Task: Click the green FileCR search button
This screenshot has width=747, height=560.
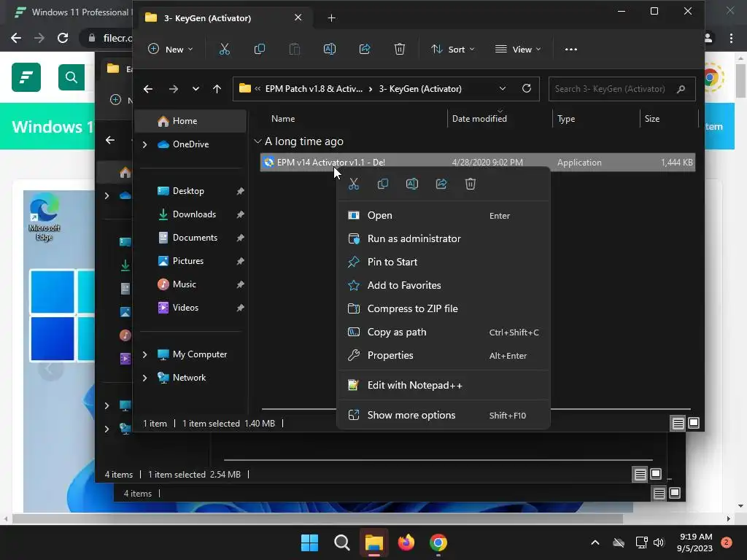Action: [71, 77]
